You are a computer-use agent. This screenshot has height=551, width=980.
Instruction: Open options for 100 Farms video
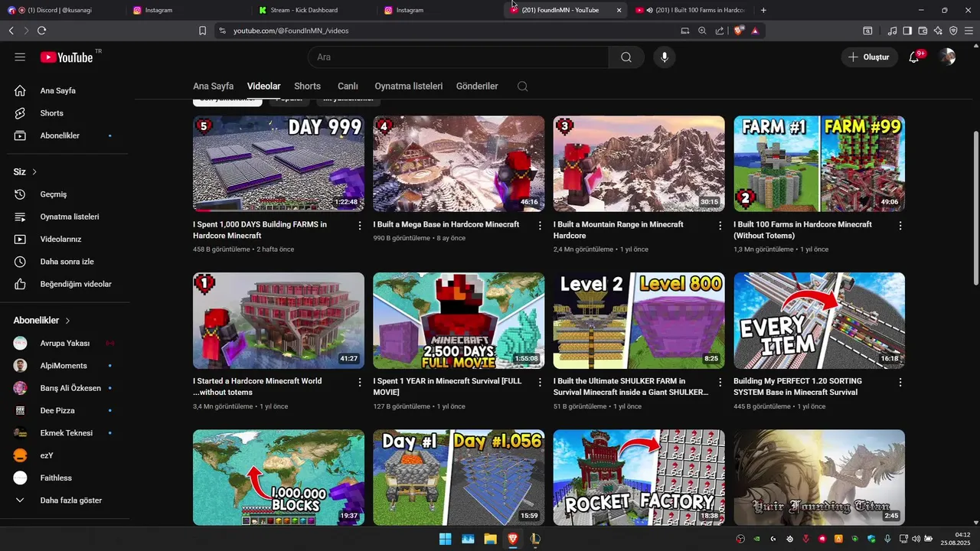900,226
